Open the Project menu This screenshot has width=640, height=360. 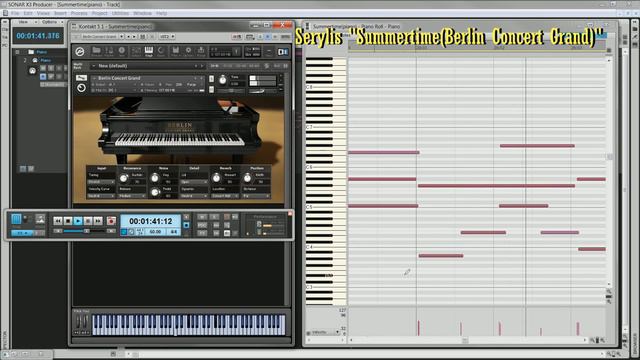click(x=100, y=13)
